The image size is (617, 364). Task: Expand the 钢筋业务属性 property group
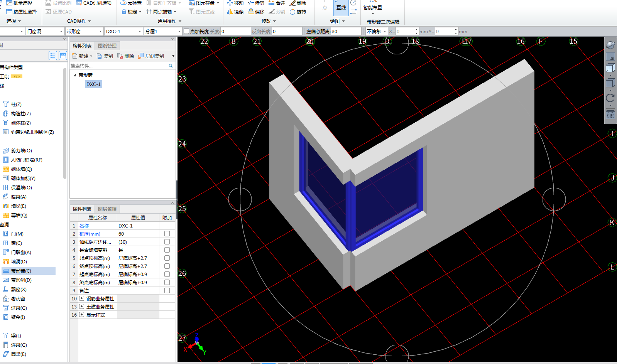tap(82, 298)
